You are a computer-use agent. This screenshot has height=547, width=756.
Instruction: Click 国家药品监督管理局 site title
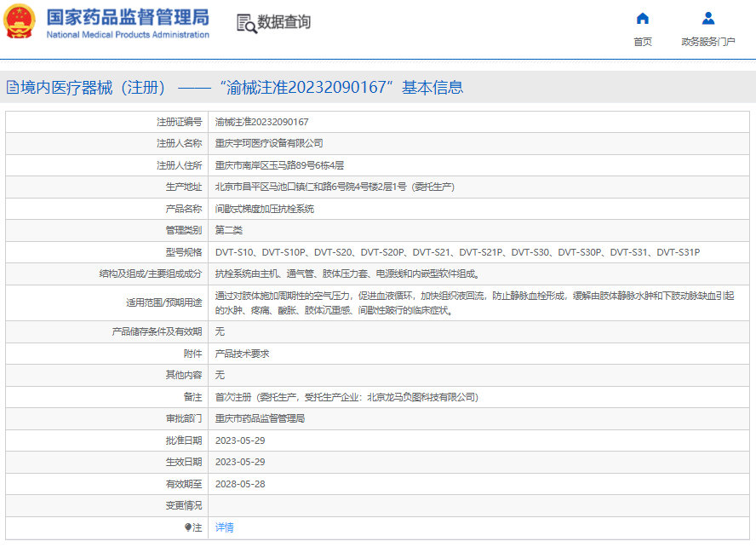[x=128, y=17]
